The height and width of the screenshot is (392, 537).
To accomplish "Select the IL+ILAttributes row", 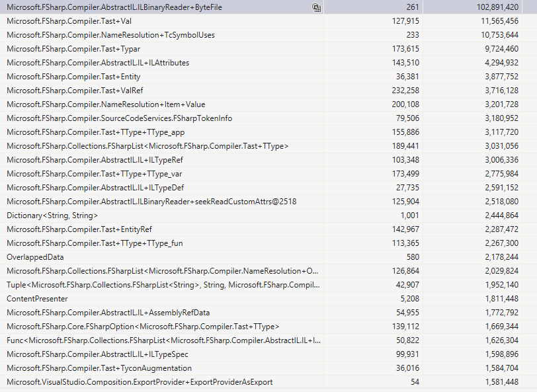I will coord(268,63).
